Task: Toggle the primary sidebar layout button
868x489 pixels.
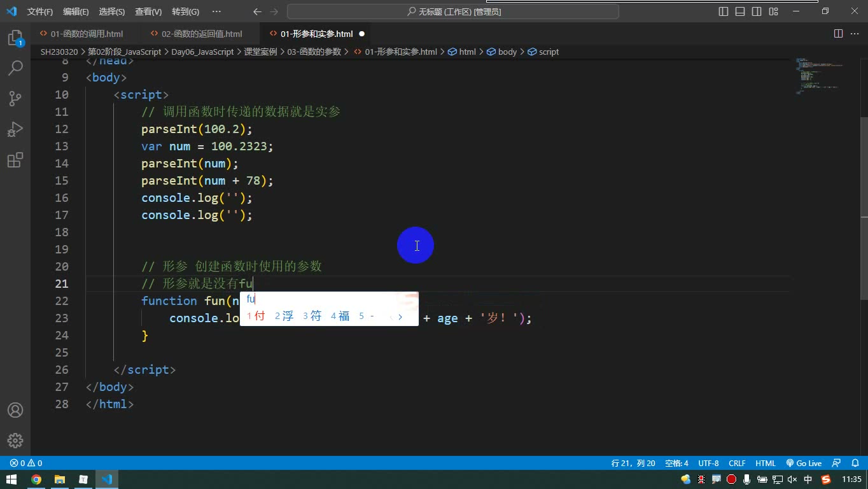Action: point(724,11)
